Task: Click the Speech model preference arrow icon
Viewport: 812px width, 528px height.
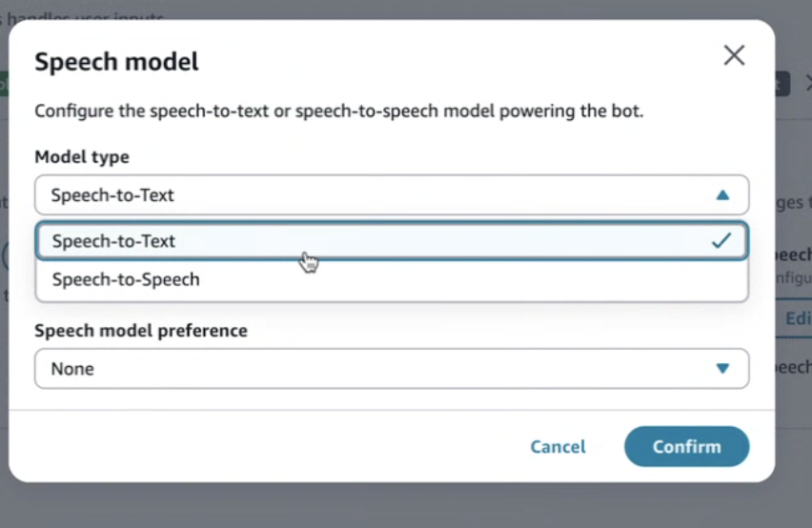Action: pyautogui.click(x=722, y=369)
